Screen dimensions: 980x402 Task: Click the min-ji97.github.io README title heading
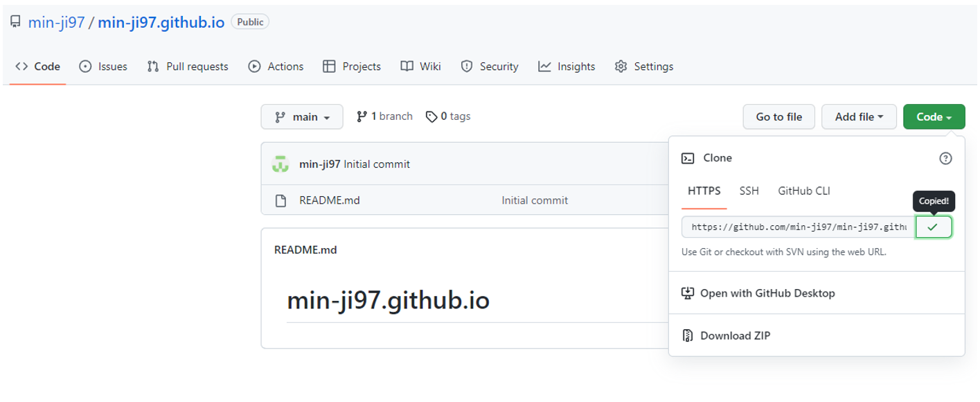[x=388, y=301]
